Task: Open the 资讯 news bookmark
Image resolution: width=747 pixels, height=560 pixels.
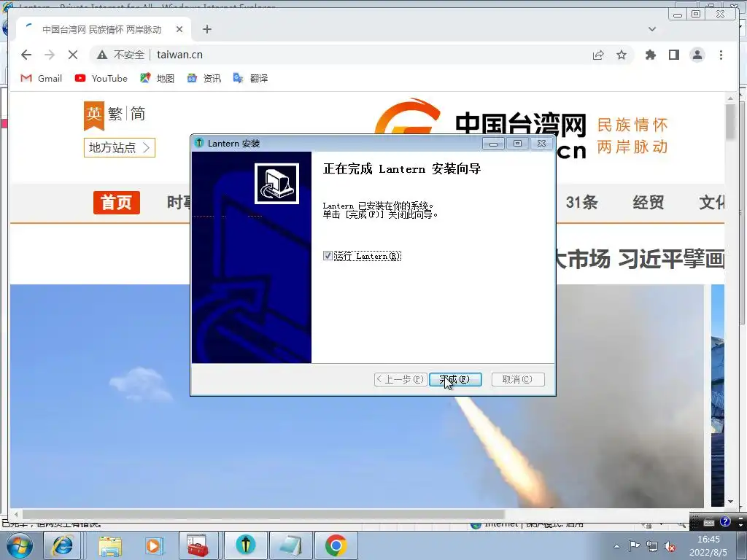Action: click(x=204, y=79)
